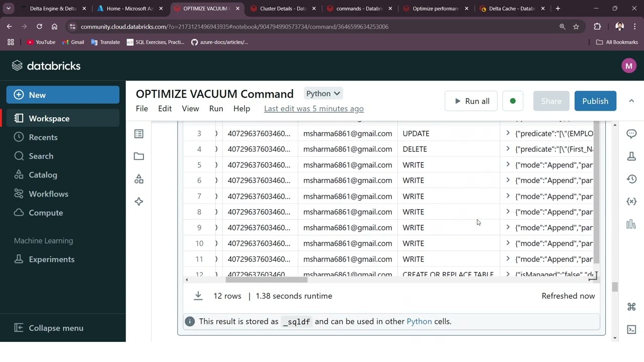Open user account avatar M
This screenshot has height=362, width=644.
click(628, 66)
